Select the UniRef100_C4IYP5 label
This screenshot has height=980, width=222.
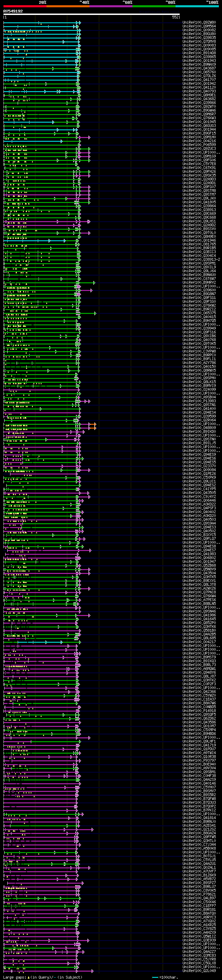pos(199,489)
